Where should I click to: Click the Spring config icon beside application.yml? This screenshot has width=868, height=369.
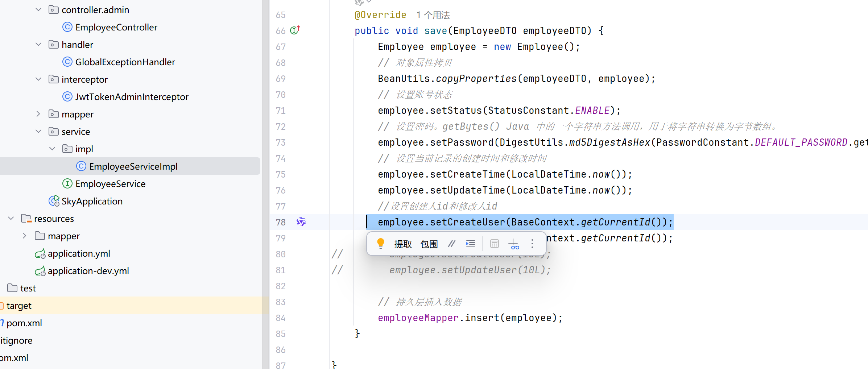[x=40, y=254]
